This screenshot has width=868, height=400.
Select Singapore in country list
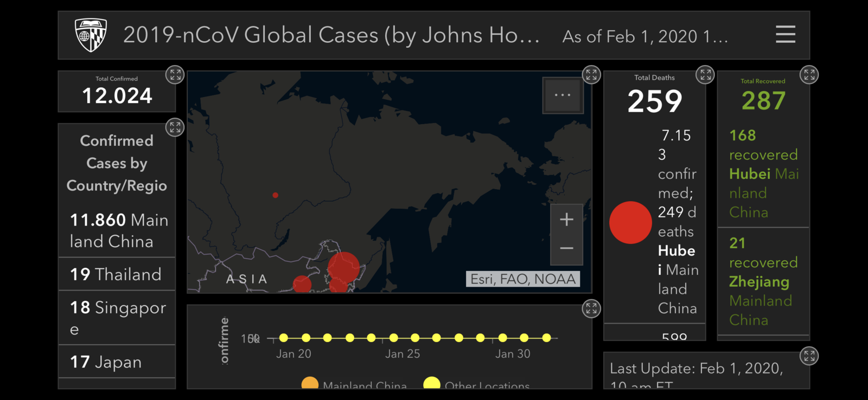tap(117, 318)
